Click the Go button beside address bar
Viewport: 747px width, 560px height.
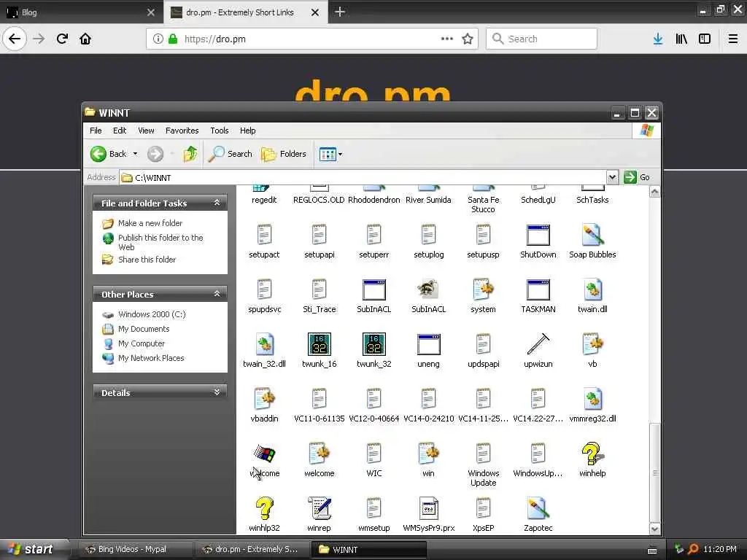coord(637,177)
